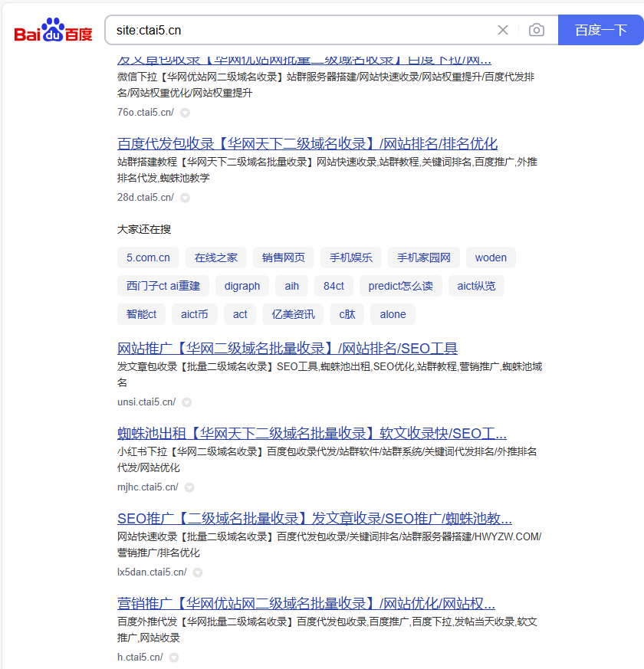Expand dropdown arrow next to 76o.ctai5.cn/
644x669 pixels.
coord(185,113)
